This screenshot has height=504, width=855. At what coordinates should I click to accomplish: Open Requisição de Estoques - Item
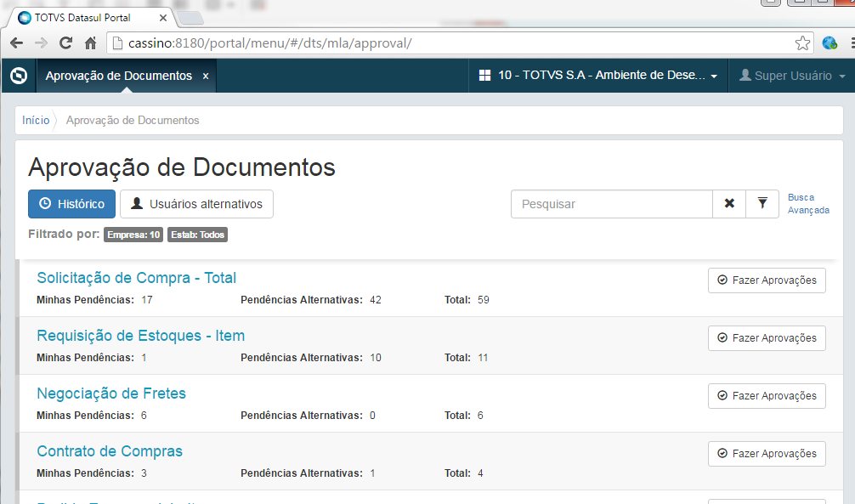pos(141,336)
